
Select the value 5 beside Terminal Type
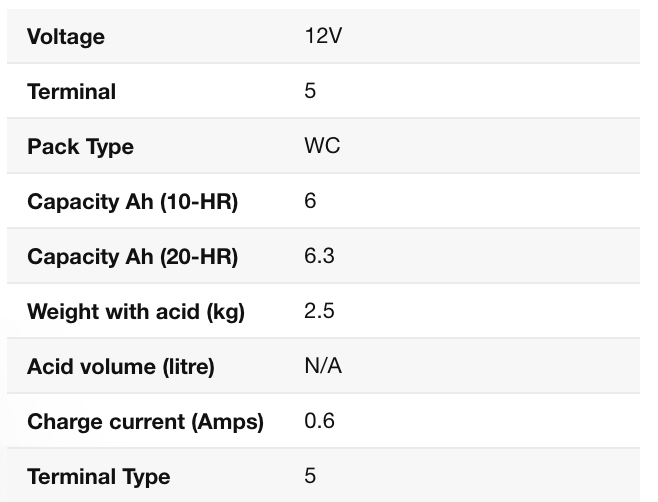[310, 476]
